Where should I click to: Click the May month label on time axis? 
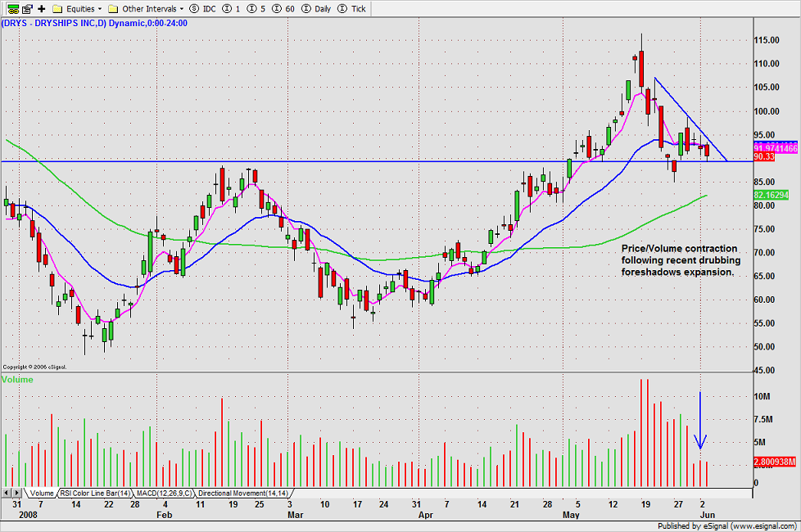[x=571, y=515]
